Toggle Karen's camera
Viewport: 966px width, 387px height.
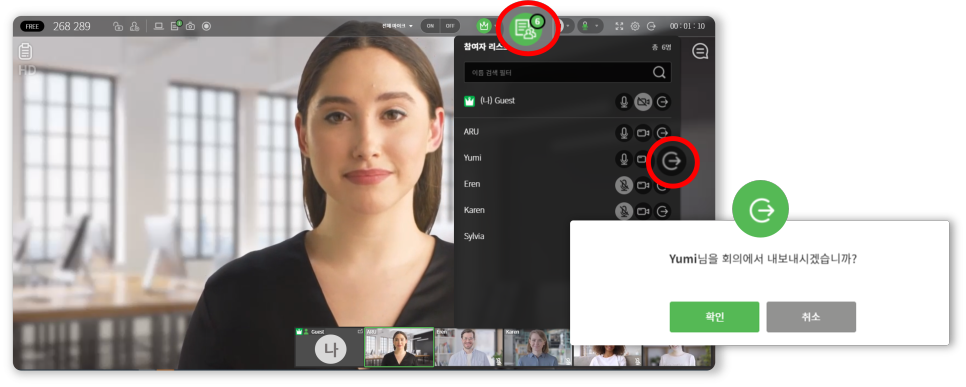pos(643,211)
